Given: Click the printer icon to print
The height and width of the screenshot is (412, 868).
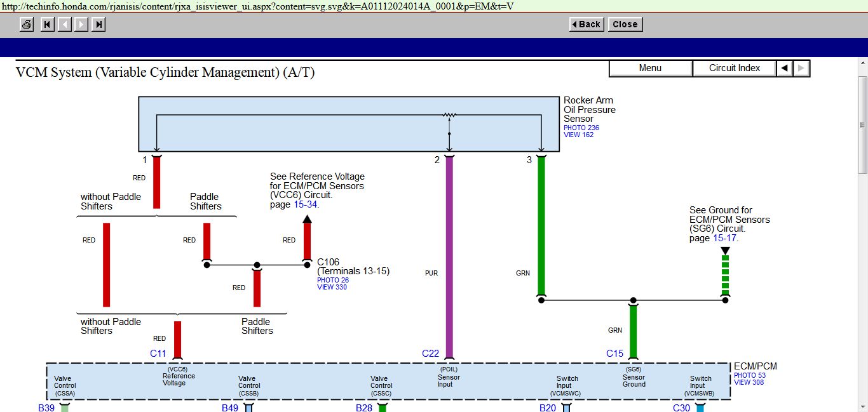Looking at the screenshot, I should click(27, 25).
